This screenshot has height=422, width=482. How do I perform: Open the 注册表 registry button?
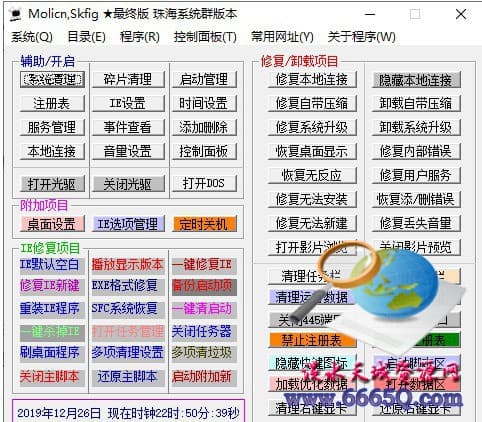[x=52, y=103]
